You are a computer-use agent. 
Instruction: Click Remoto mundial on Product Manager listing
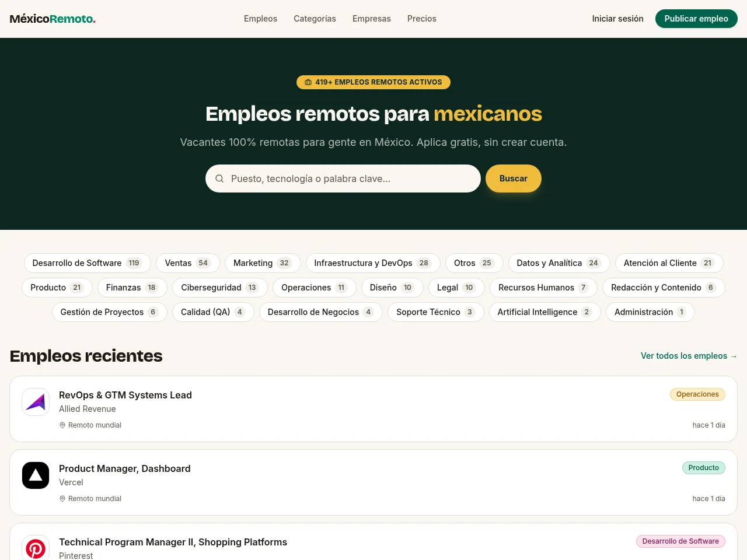(x=95, y=499)
